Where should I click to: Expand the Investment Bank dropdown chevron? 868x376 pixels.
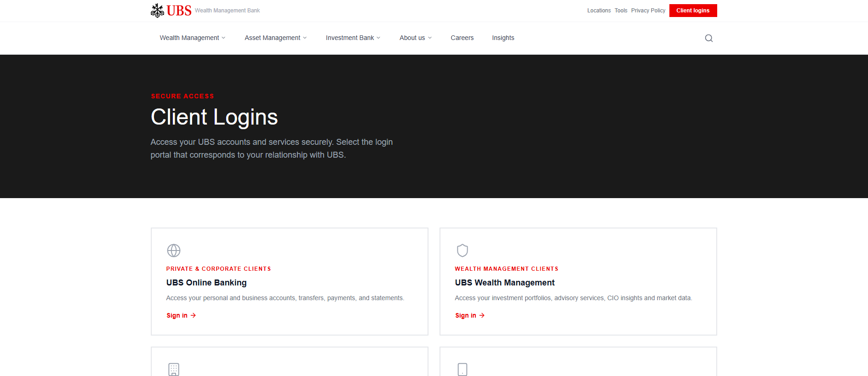point(378,38)
